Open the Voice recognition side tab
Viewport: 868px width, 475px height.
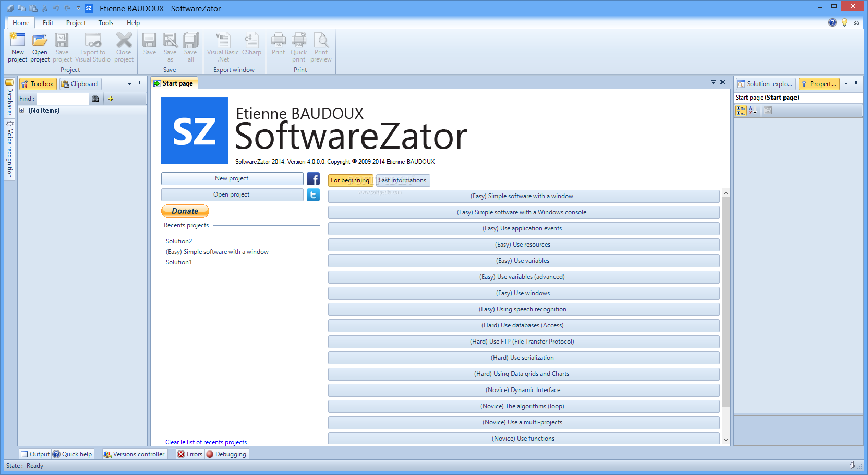[9, 150]
